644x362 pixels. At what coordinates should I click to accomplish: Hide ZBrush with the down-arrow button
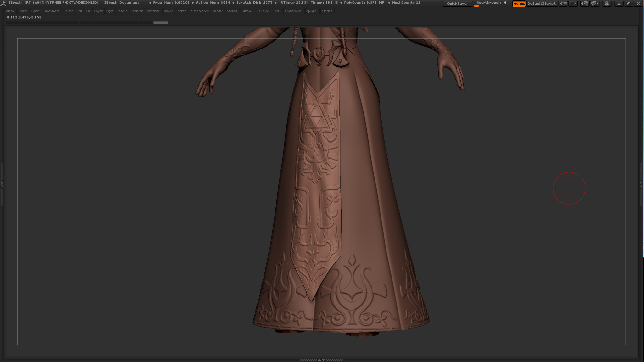[x=619, y=4]
